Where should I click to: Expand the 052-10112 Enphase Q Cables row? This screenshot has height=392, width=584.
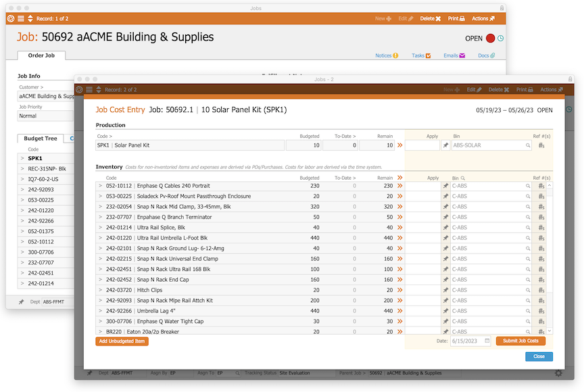tap(100, 186)
